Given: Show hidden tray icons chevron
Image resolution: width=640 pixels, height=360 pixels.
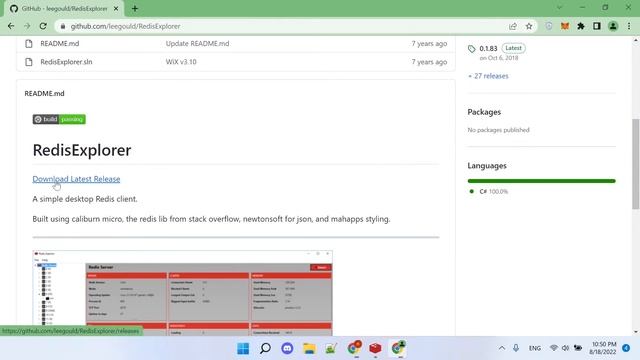Looking at the screenshot, I should [x=502, y=348].
